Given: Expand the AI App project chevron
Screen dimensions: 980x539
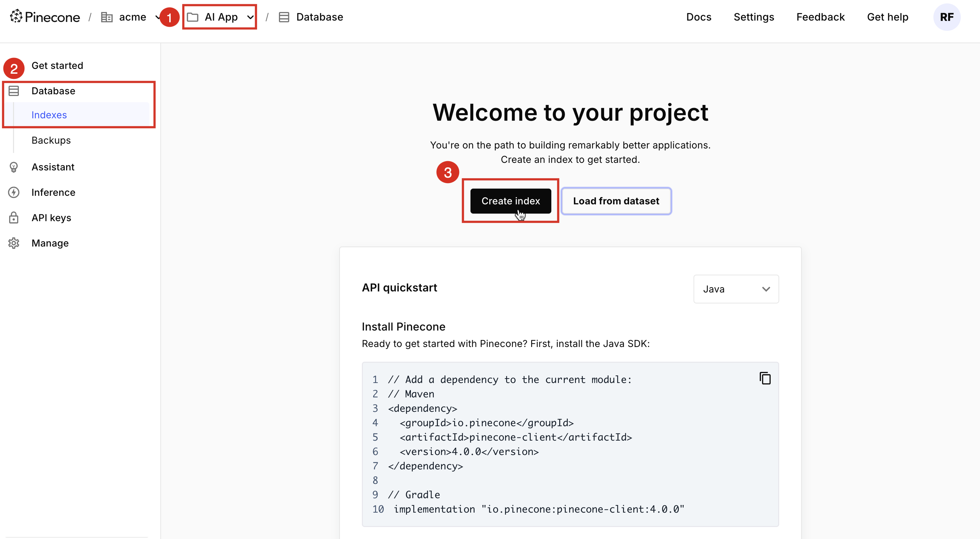Looking at the screenshot, I should (x=250, y=17).
